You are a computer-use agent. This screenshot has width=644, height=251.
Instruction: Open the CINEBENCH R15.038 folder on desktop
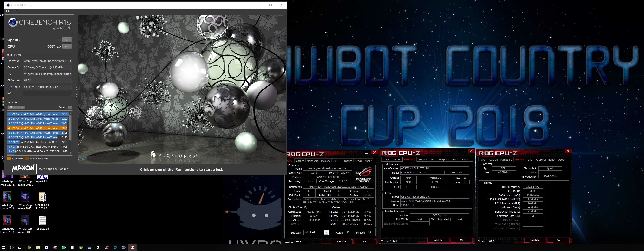pos(43,201)
